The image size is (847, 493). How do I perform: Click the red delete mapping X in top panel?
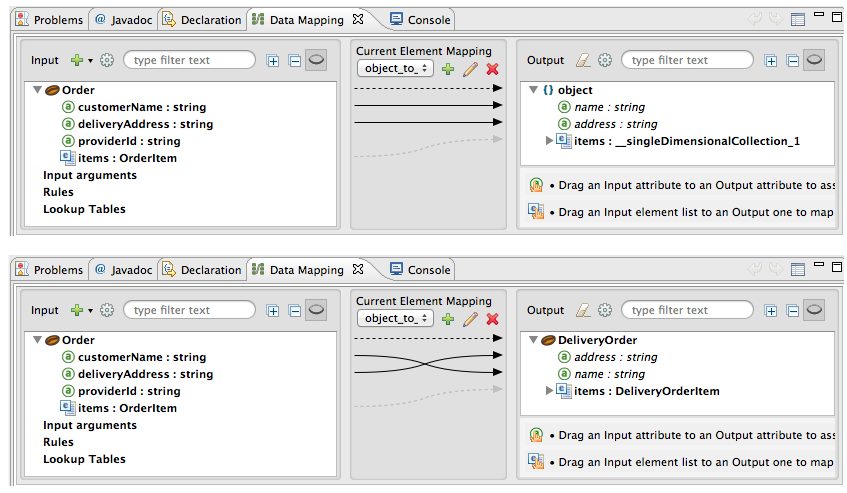pos(492,68)
